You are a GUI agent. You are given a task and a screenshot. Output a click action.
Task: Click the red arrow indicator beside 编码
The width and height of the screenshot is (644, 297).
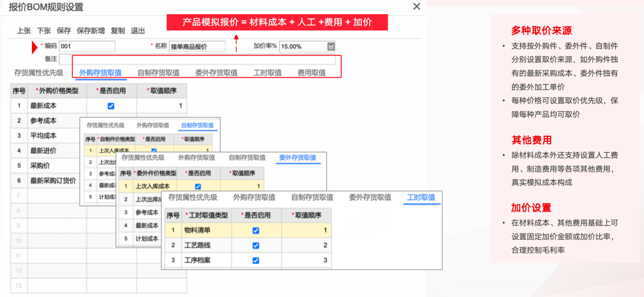pyautogui.click(x=35, y=46)
